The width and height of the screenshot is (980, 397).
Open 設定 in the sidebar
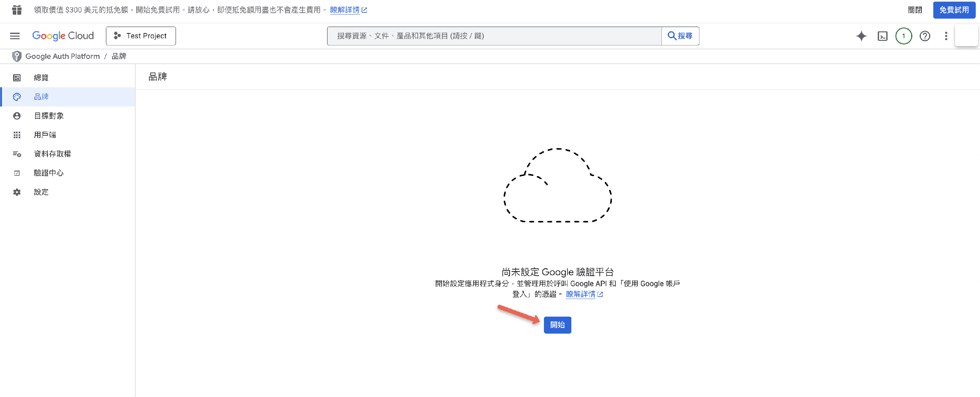pyautogui.click(x=41, y=192)
